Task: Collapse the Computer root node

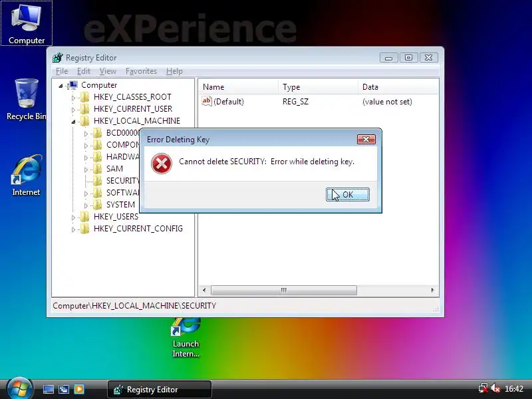Action: pos(61,86)
